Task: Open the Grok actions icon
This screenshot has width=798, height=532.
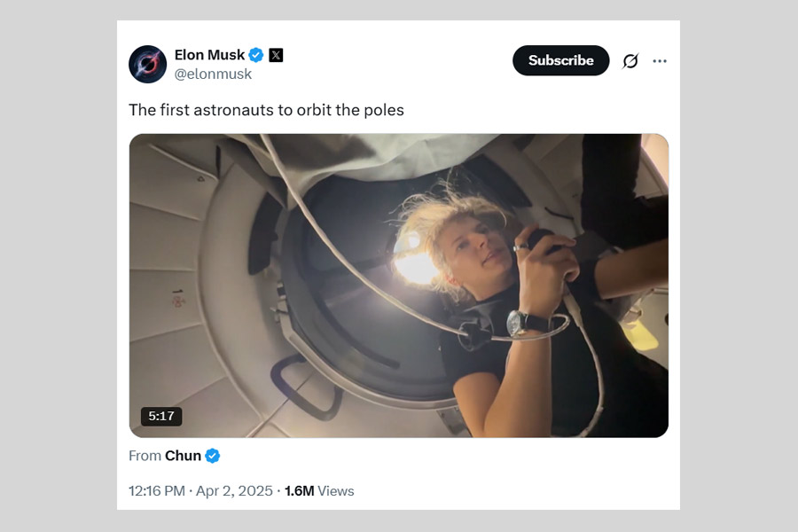Action: tap(630, 61)
